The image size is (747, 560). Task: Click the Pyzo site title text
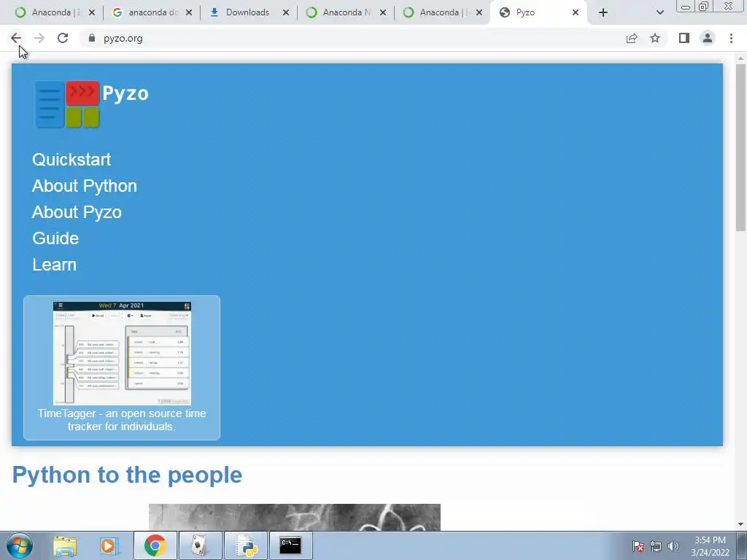pyautogui.click(x=125, y=93)
